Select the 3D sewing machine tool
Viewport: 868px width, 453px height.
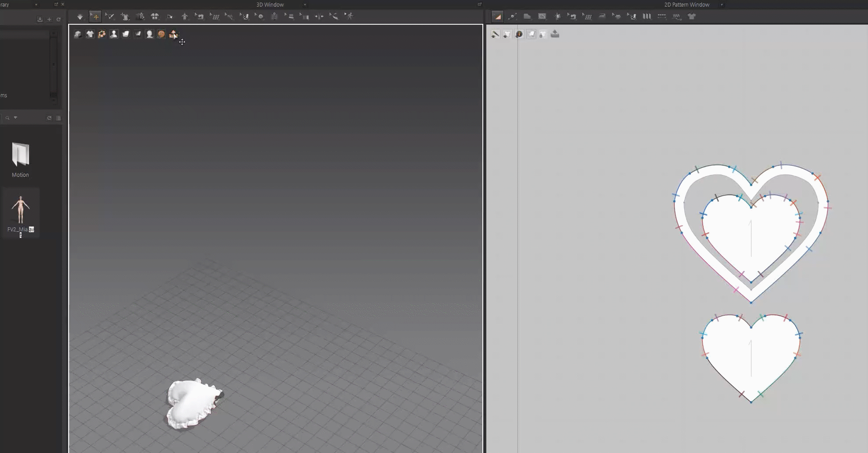200,17
